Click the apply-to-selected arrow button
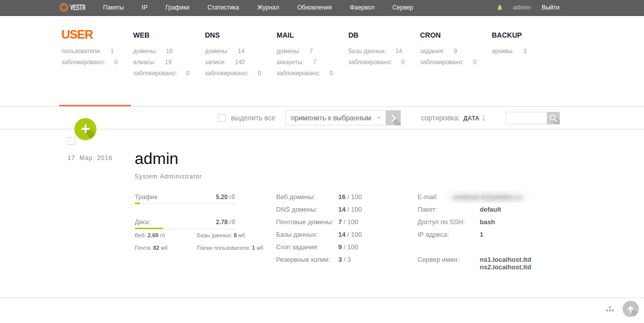 pyautogui.click(x=393, y=118)
